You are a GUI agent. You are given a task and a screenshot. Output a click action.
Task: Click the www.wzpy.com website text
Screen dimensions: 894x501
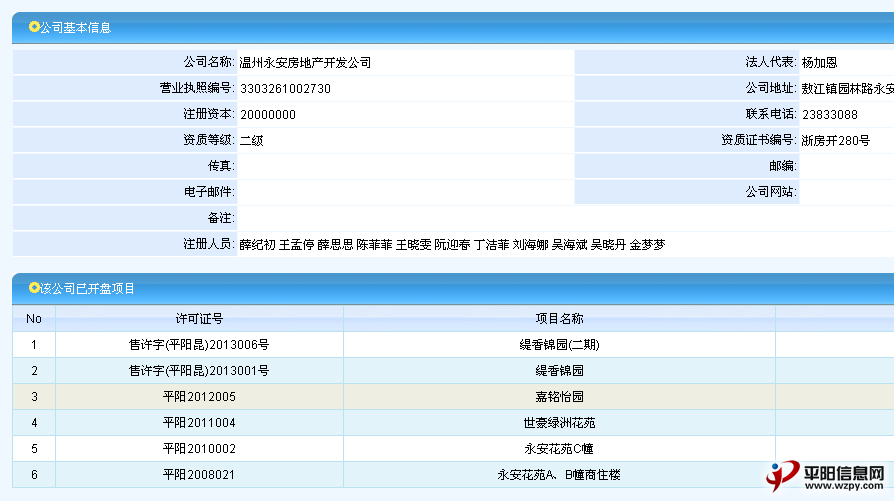[844, 486]
